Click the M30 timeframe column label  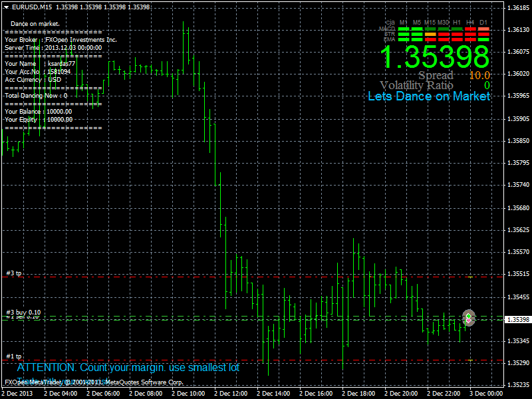point(443,23)
